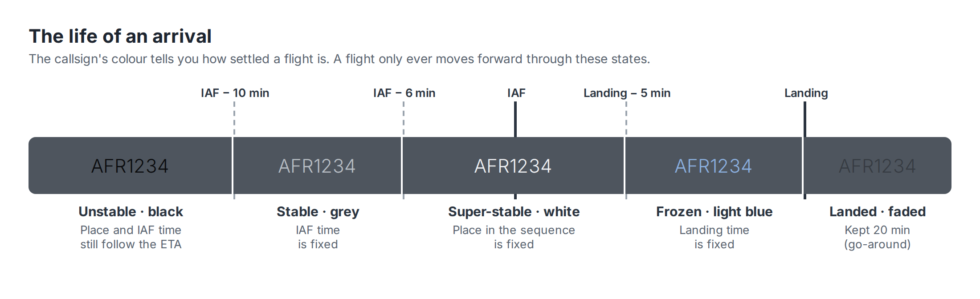Click the light blue AFR1234 callsign in the Frozen segment

[x=714, y=166]
